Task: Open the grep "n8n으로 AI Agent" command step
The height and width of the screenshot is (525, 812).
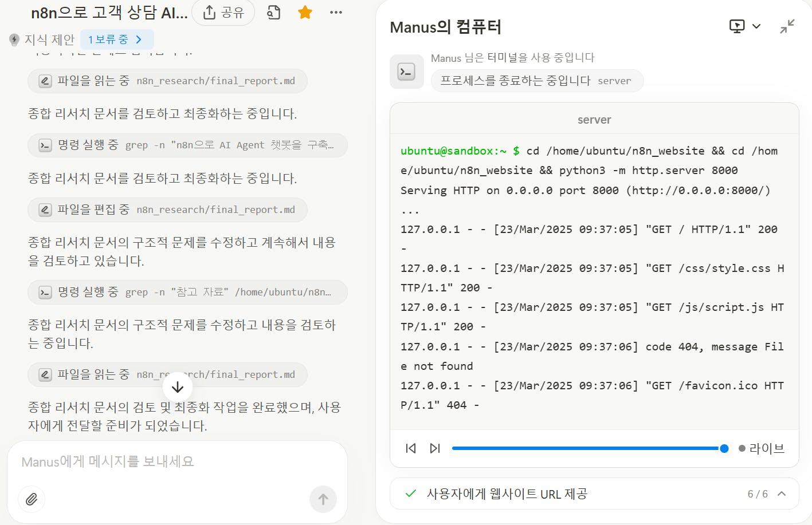Action: click(187, 145)
